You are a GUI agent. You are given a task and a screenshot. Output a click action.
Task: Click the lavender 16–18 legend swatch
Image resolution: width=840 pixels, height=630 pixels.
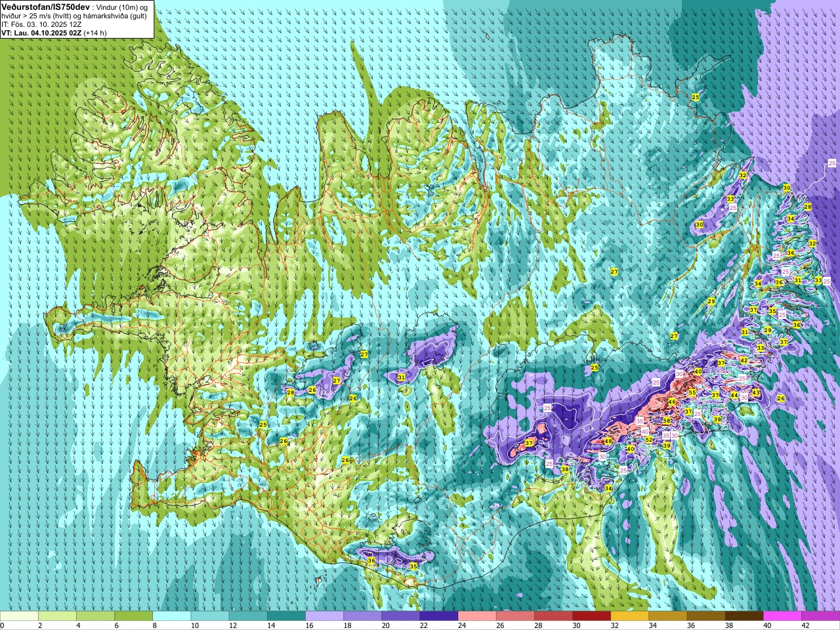point(325,616)
